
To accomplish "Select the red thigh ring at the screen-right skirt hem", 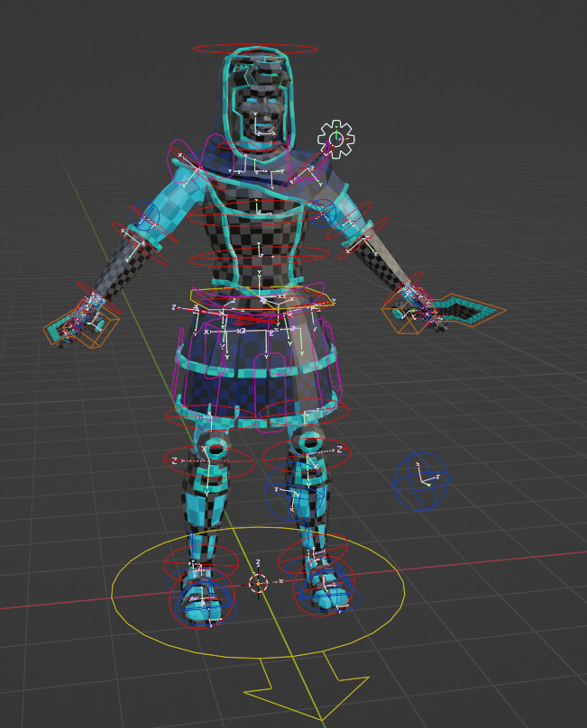I will point(304,411).
